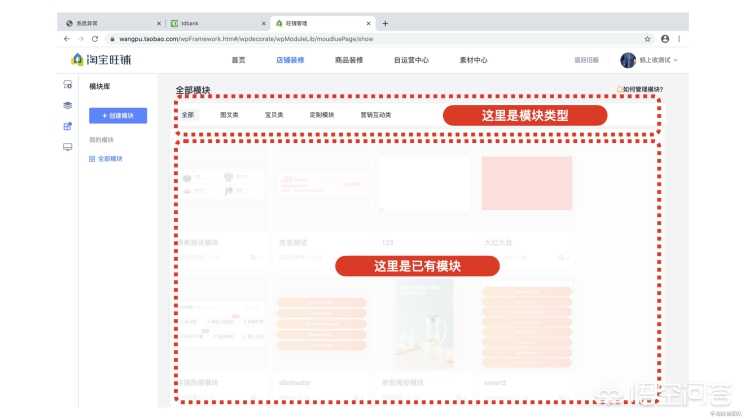Select the 定制模块 module type tab
The width and height of the screenshot is (746, 420).
322,115
